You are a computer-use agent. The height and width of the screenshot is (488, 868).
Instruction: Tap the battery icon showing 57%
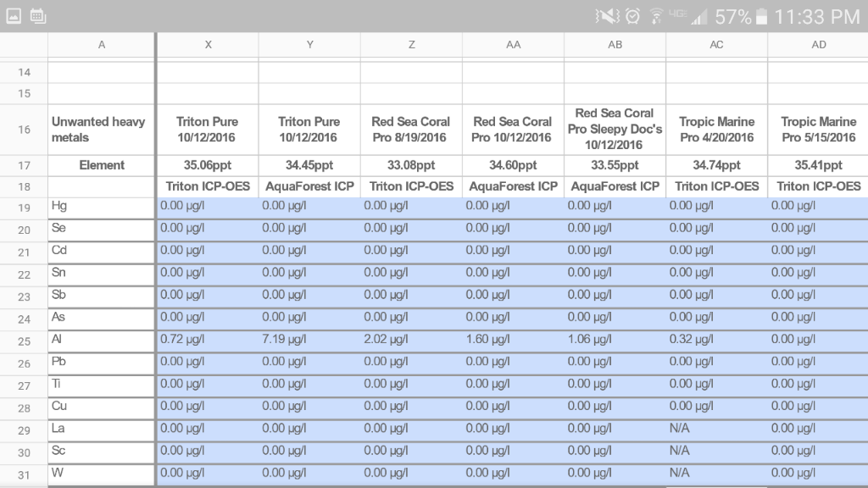tap(762, 17)
